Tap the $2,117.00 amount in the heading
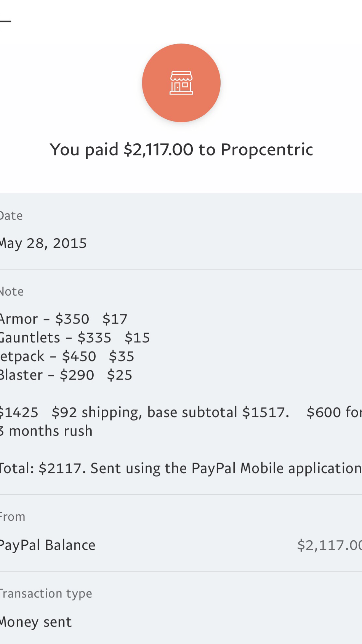The image size is (362, 644). [x=158, y=150]
